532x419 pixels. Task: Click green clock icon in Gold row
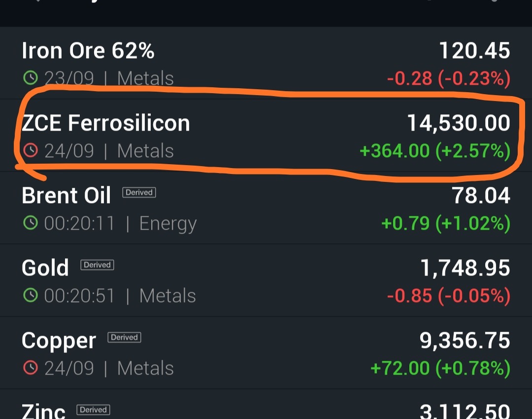31,295
